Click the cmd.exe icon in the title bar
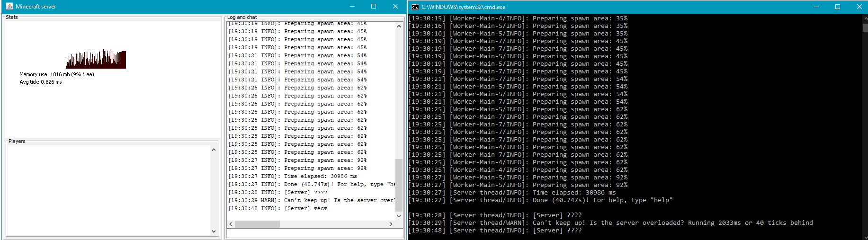The height and width of the screenshot is (240, 868). (x=415, y=7)
